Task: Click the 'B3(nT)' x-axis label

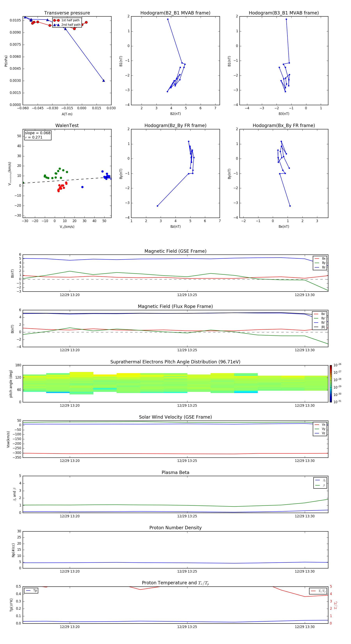Action: 284,114
